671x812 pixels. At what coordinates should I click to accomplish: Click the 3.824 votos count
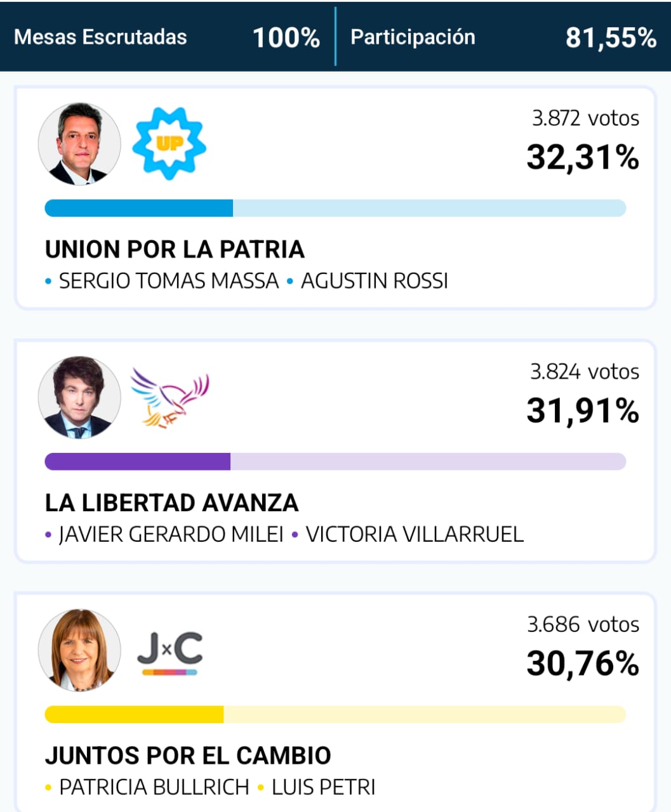coord(585,371)
